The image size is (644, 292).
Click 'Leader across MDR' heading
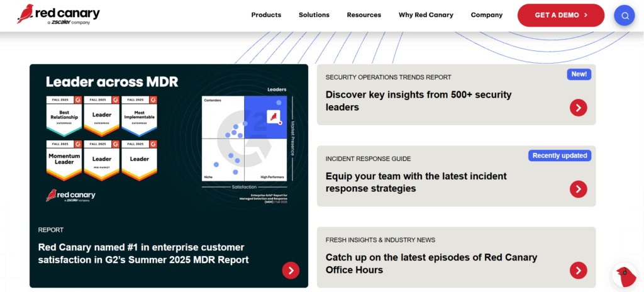click(112, 82)
